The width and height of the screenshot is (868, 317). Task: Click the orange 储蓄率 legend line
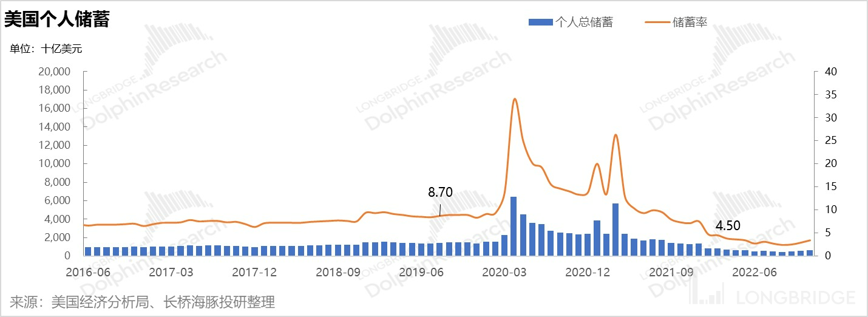[657, 22]
